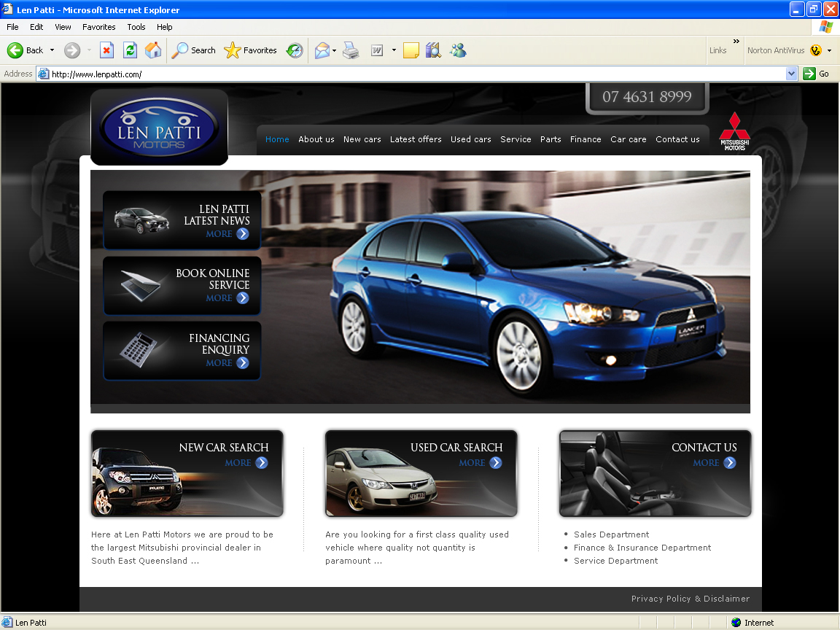Click arrow icon beside Used Car Search MORE
This screenshot has height=630, width=840.
click(496, 463)
